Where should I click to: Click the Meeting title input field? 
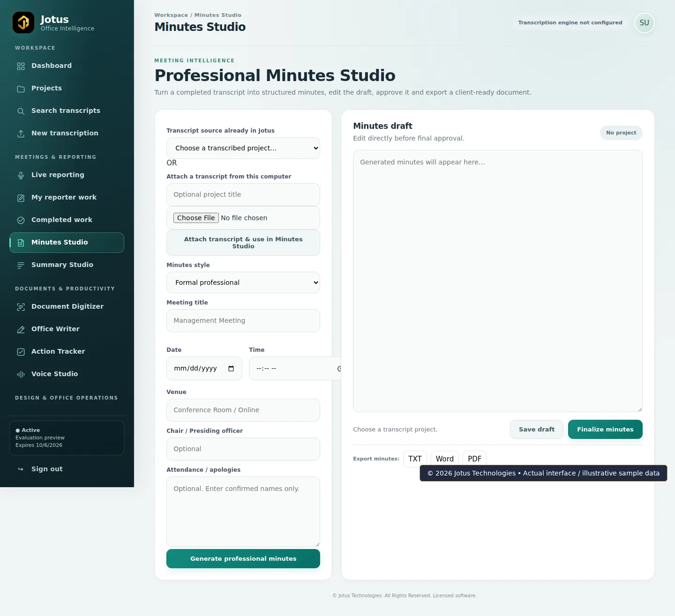[243, 321]
